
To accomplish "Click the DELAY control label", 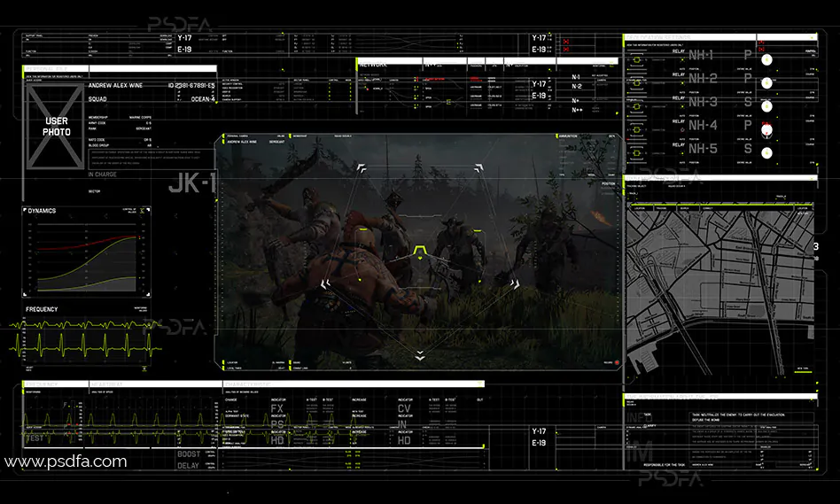I will 188,466.
